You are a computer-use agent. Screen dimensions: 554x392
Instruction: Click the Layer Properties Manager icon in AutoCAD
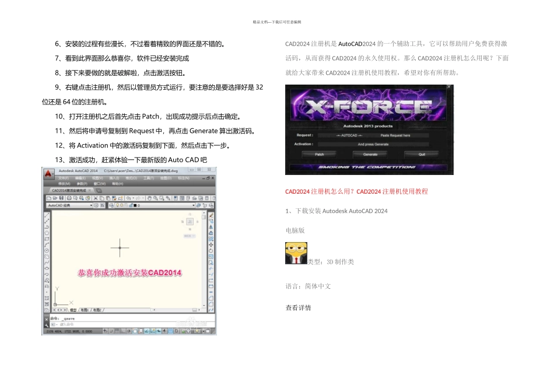click(x=111, y=205)
